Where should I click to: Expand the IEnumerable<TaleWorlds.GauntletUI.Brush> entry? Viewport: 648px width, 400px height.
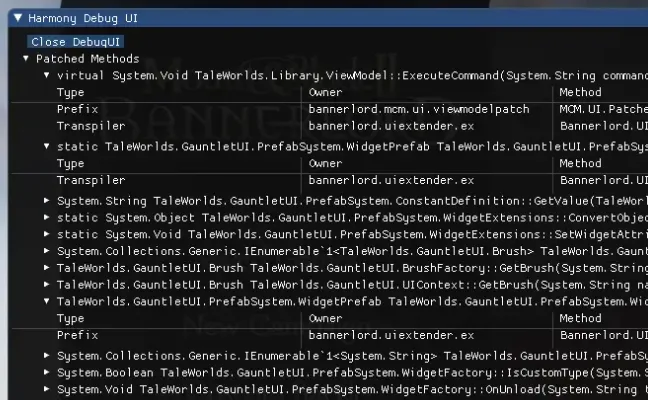coord(47,251)
